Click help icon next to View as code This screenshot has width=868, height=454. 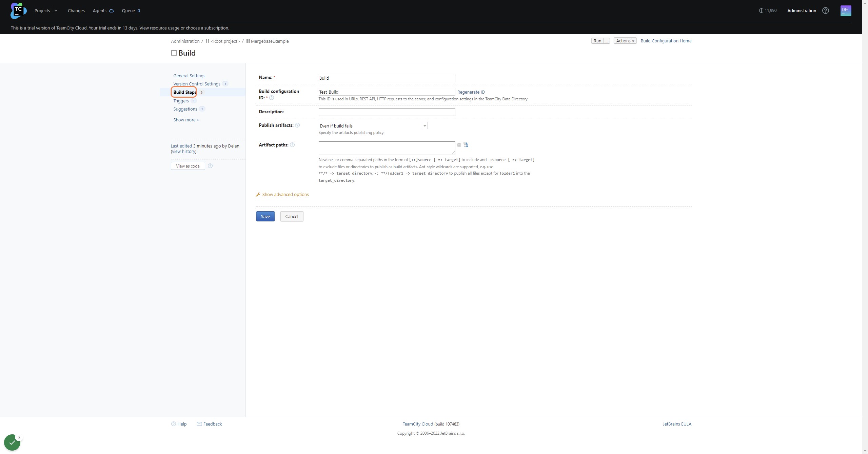click(x=210, y=166)
